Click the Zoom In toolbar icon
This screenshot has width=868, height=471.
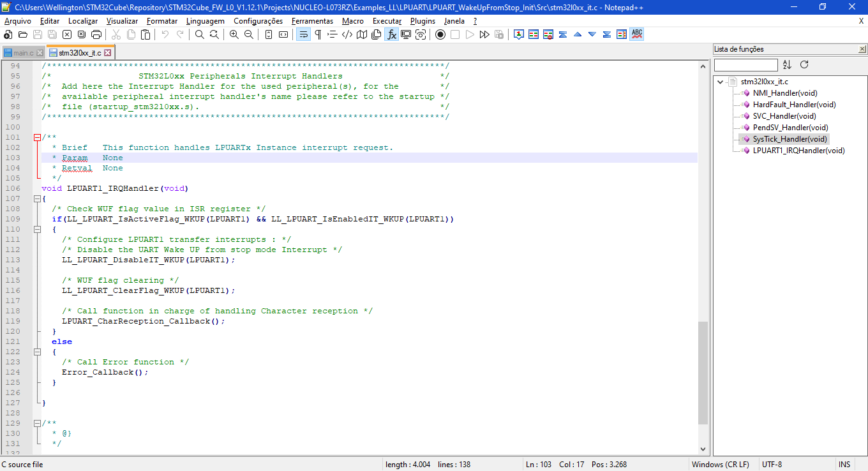pos(234,34)
